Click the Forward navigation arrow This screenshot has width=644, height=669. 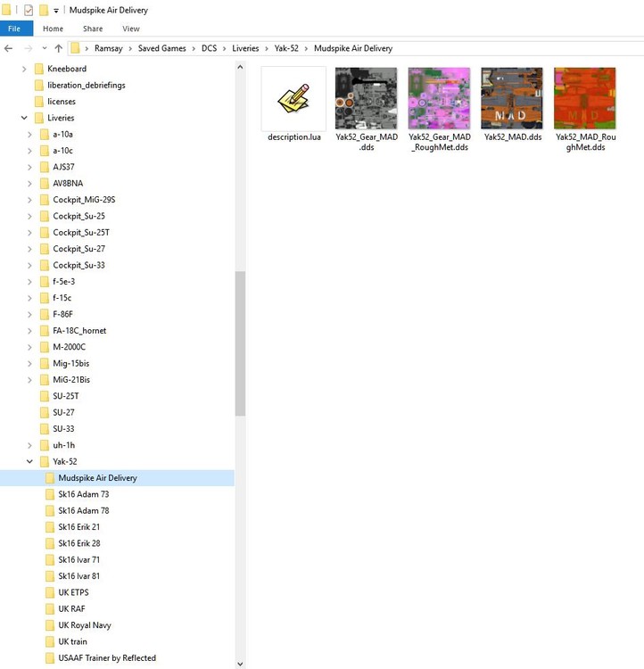pos(29,49)
